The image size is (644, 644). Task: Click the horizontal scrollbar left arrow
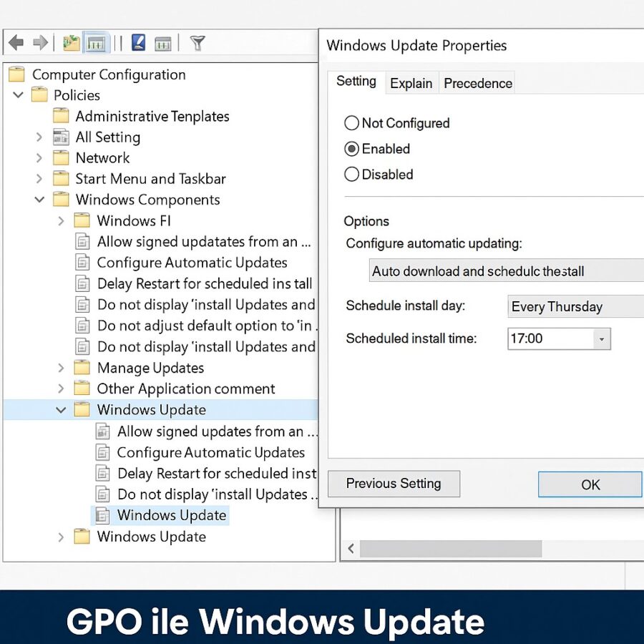click(351, 548)
